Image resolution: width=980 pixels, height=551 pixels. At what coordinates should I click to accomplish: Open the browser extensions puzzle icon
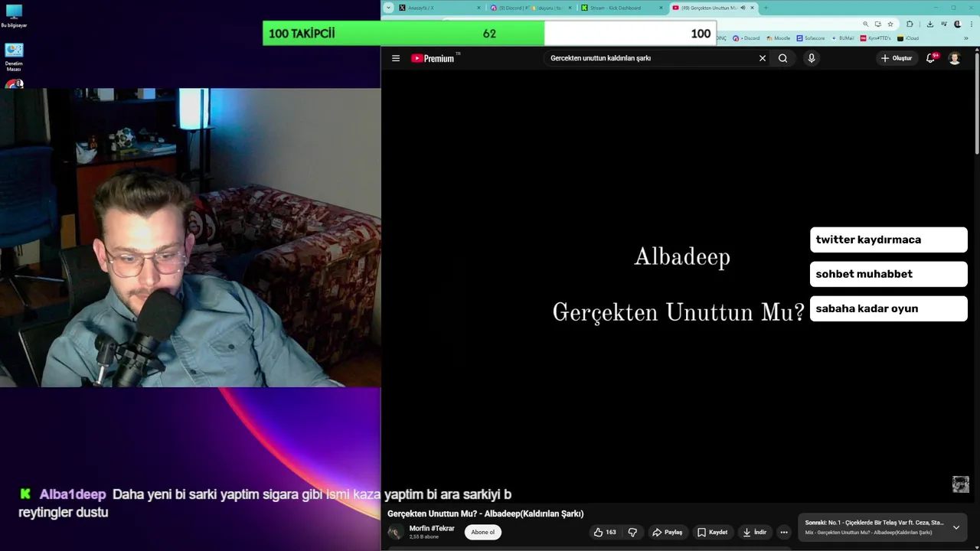coord(910,24)
